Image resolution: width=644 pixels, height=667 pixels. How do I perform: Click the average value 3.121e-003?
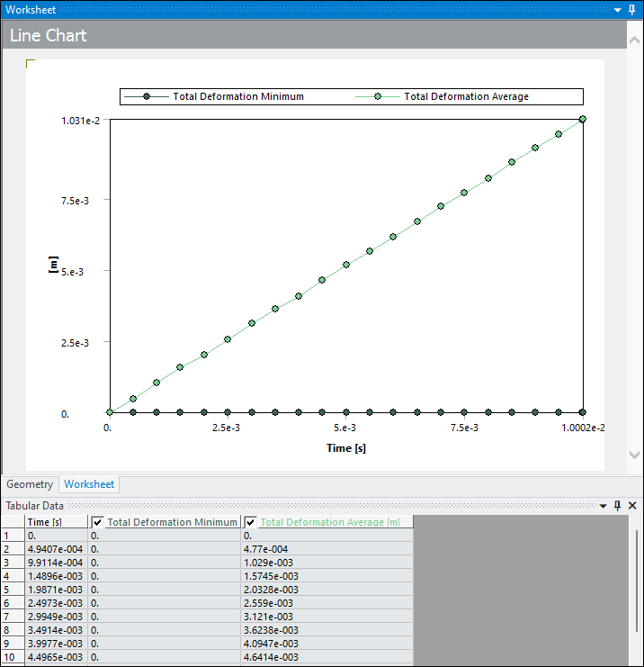326,617
